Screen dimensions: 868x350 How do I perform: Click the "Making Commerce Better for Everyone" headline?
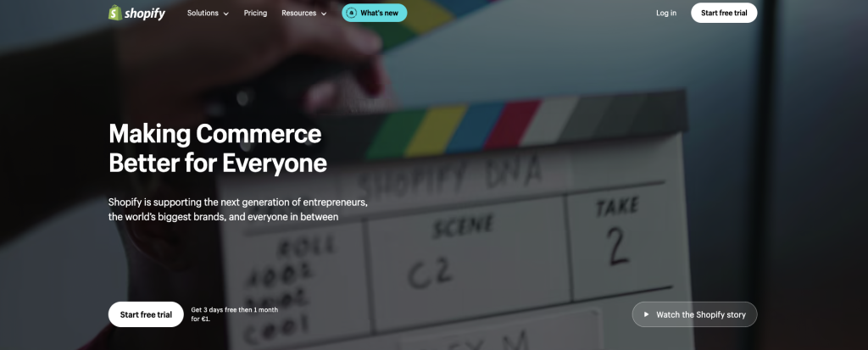coord(218,148)
